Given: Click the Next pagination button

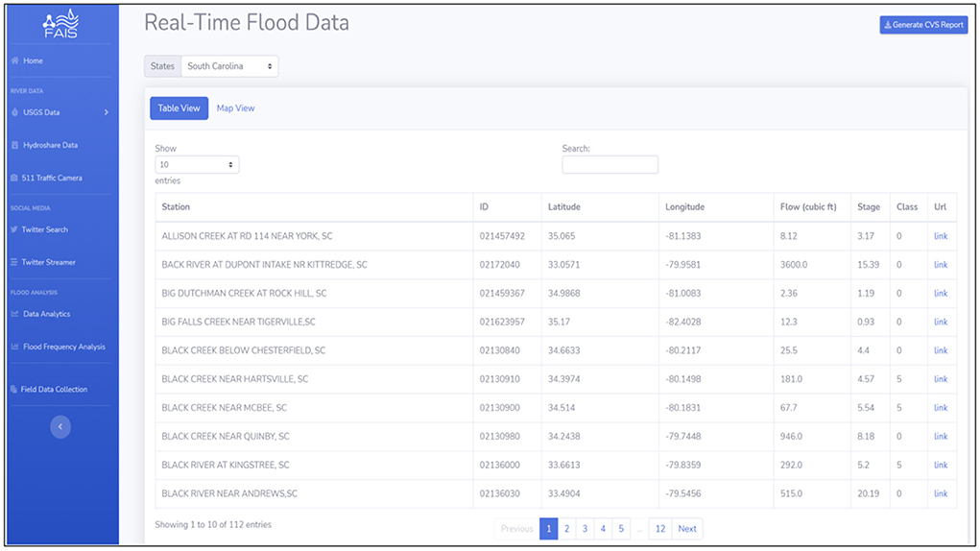Looking at the screenshot, I should point(687,529).
